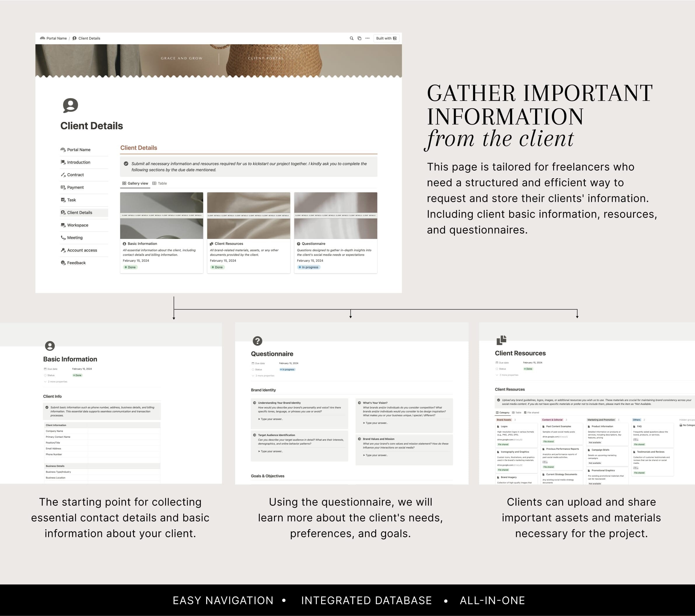
Task: Click the Client Resources documents page icon
Action: pos(502,340)
